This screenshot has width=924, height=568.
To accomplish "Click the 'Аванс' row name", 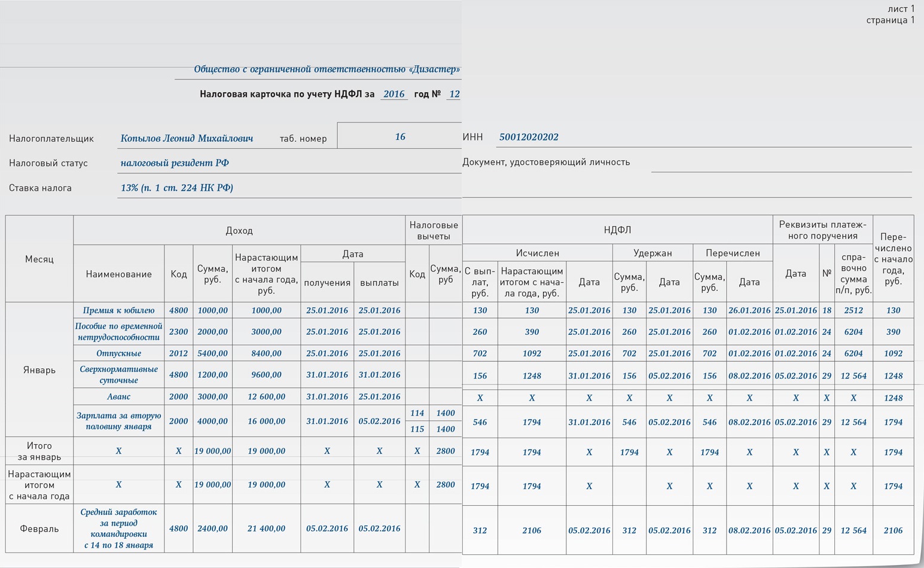I will [x=118, y=396].
